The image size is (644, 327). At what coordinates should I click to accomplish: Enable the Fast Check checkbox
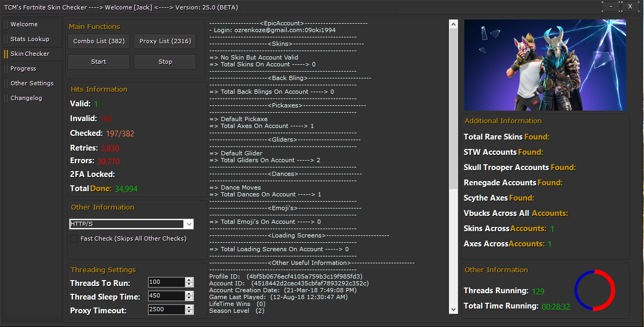click(x=75, y=239)
